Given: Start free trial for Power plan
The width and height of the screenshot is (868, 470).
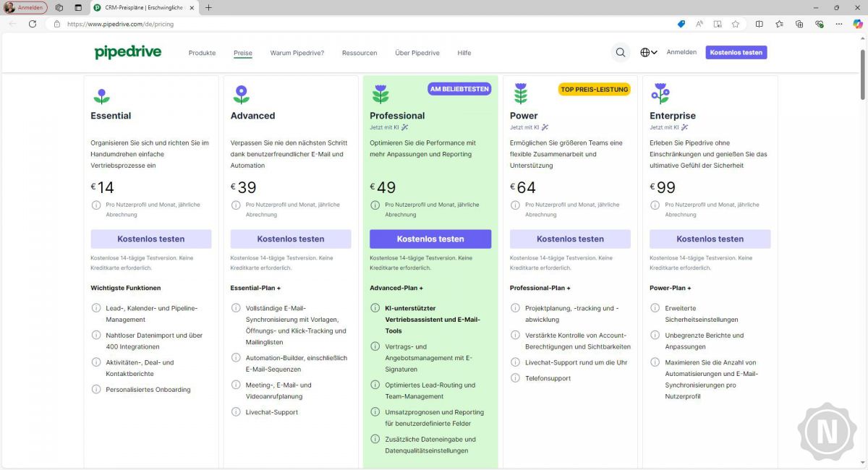Looking at the screenshot, I should [570, 239].
